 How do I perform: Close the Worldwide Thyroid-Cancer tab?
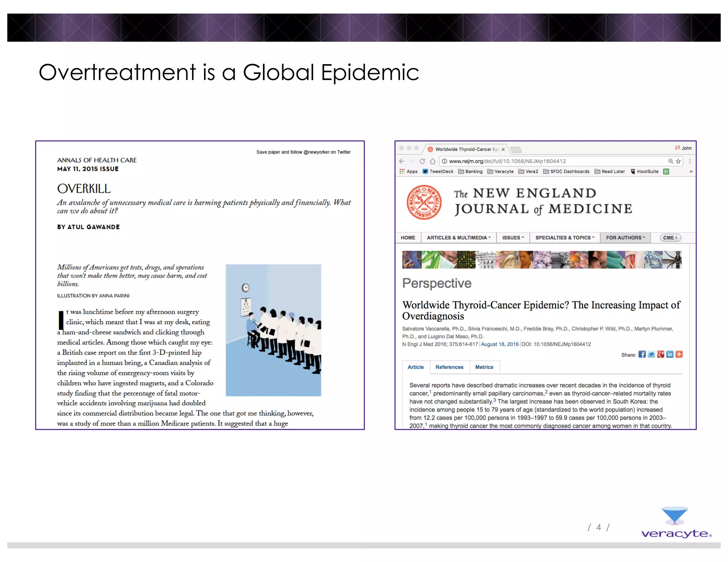coord(503,150)
